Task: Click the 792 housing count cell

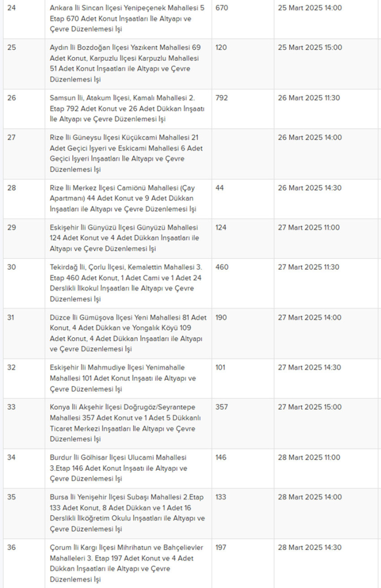Action: (x=243, y=109)
